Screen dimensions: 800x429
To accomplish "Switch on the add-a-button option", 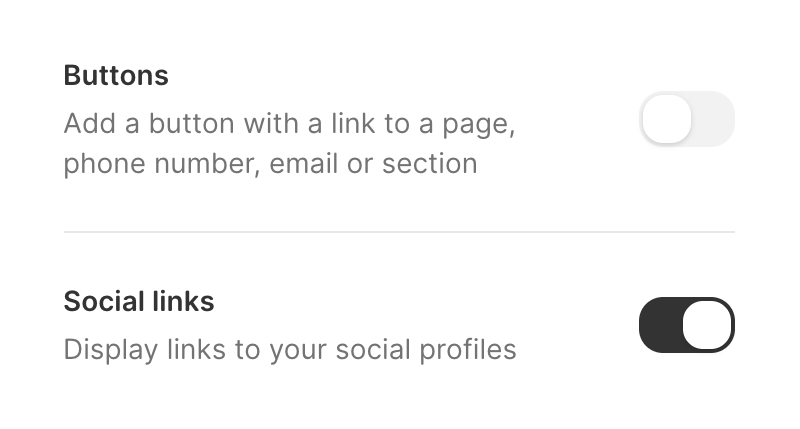I will (x=686, y=120).
